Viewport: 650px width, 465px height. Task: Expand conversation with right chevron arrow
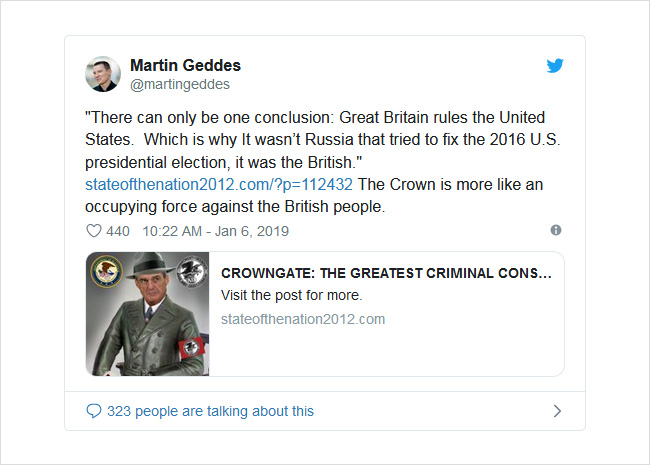(x=558, y=411)
